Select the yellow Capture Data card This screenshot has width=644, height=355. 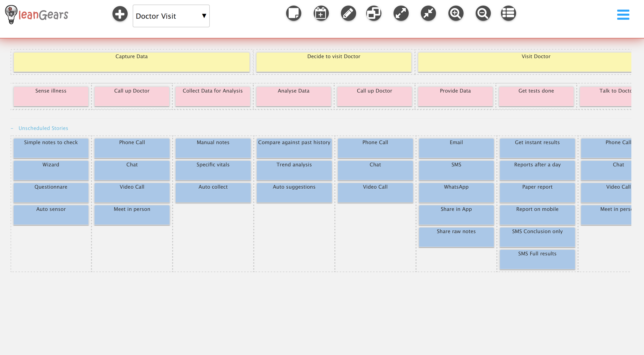[131, 62]
